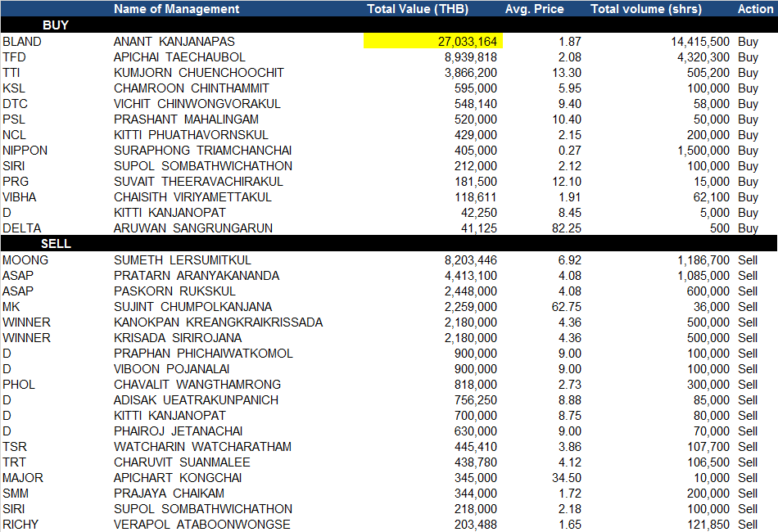
Task: Click the Action column header
Action: point(755,9)
